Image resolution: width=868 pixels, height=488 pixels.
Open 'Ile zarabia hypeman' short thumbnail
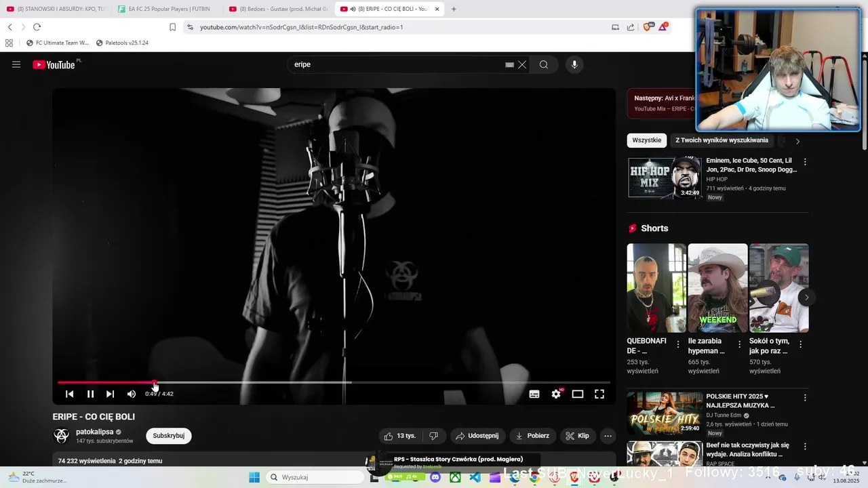click(x=717, y=288)
